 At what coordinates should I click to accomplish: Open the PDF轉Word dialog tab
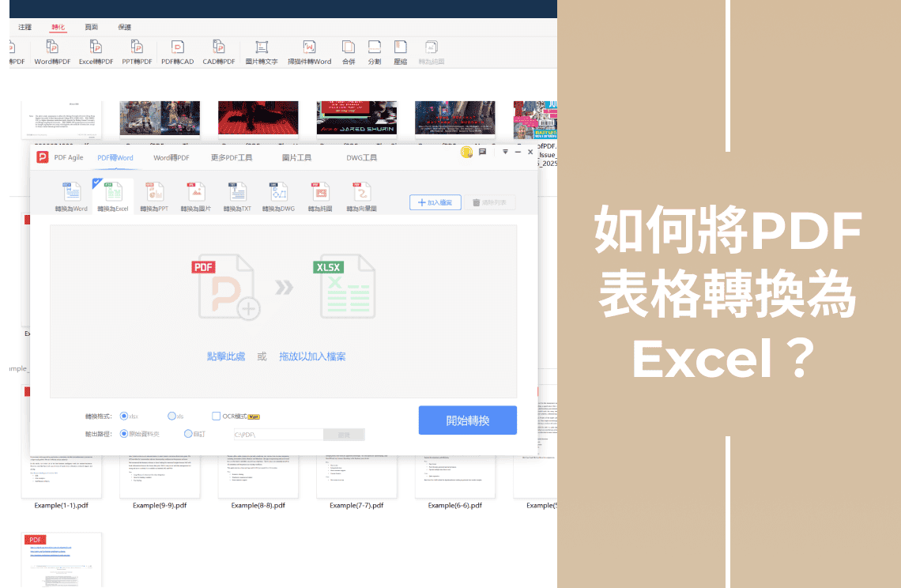click(115, 158)
